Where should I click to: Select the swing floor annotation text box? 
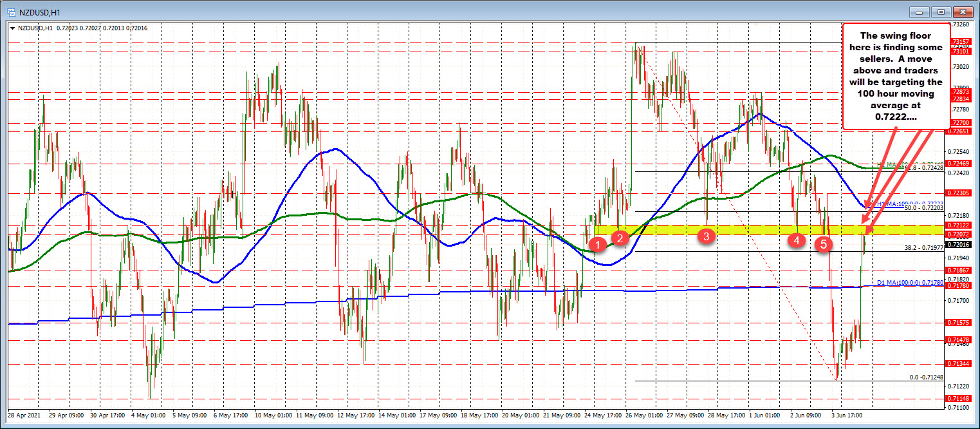point(896,76)
